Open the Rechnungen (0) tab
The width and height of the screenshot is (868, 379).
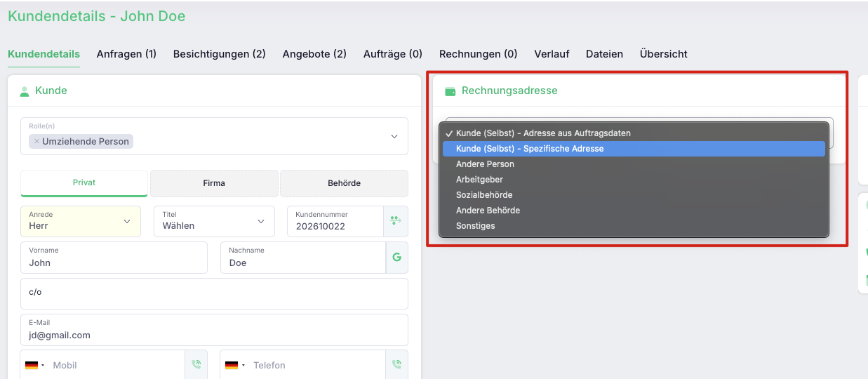(478, 54)
